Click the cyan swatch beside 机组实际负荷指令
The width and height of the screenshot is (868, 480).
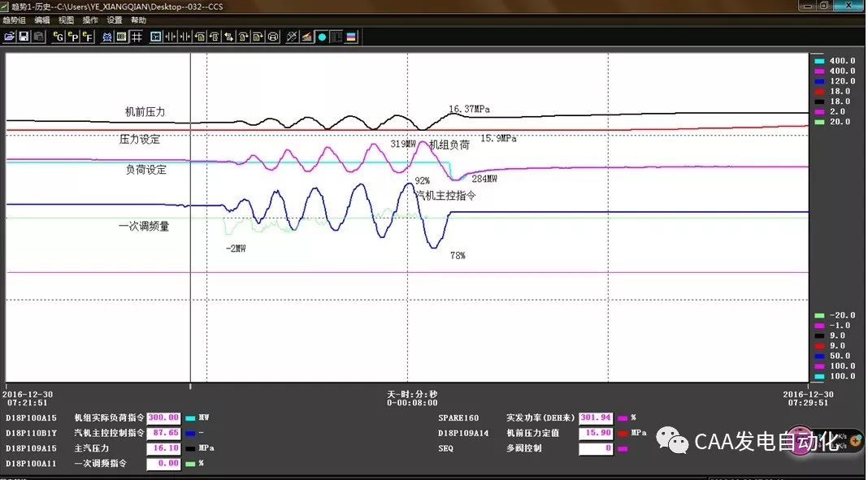pyautogui.click(x=190, y=417)
